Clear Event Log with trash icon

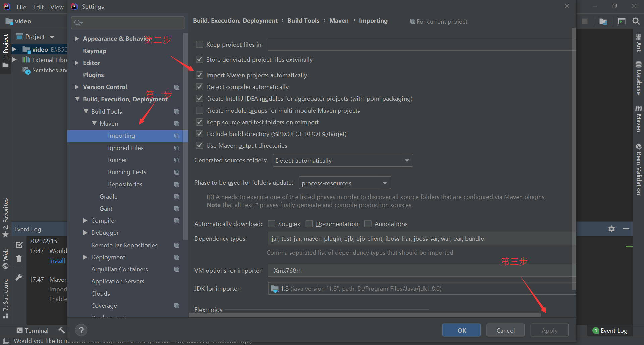(x=19, y=258)
